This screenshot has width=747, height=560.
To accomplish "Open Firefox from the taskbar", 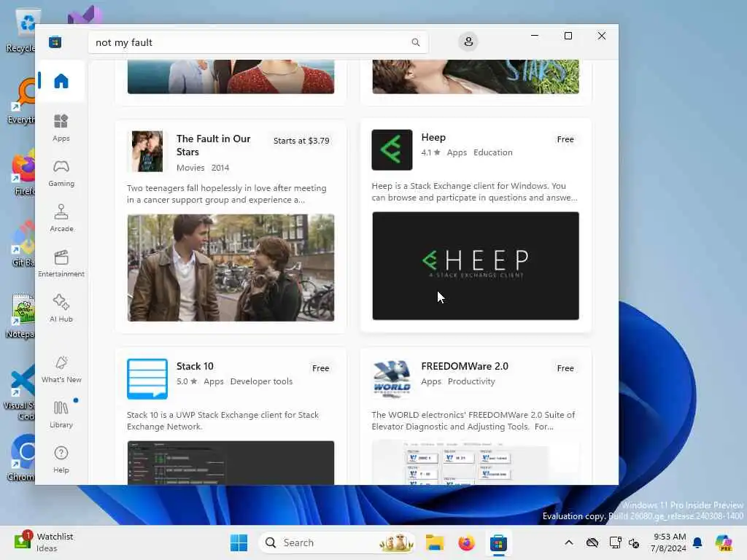I will tap(466, 542).
